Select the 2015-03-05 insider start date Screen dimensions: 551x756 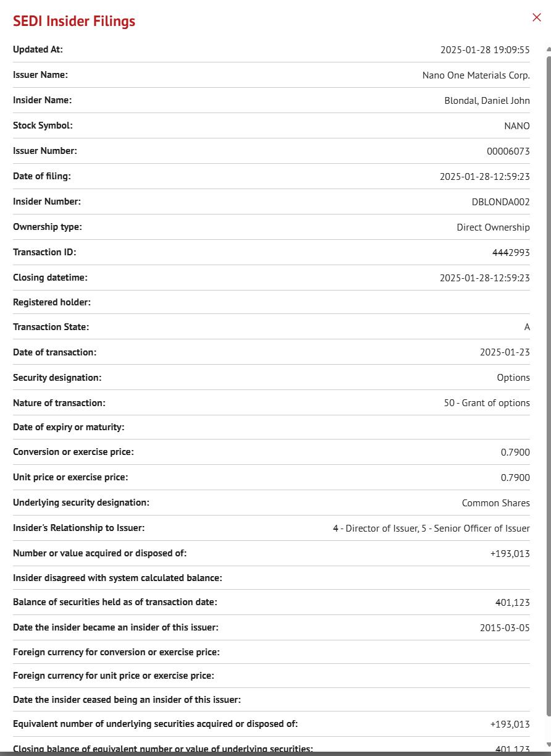505,627
